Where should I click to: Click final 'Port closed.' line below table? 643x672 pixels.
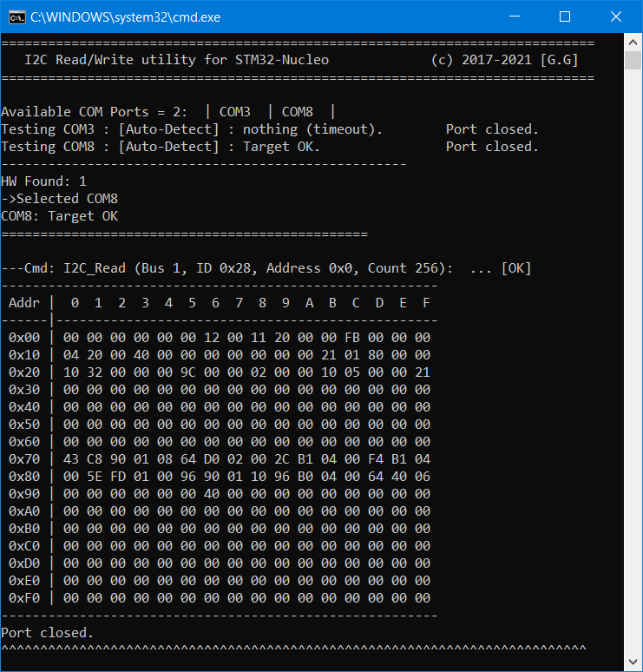coord(47,633)
